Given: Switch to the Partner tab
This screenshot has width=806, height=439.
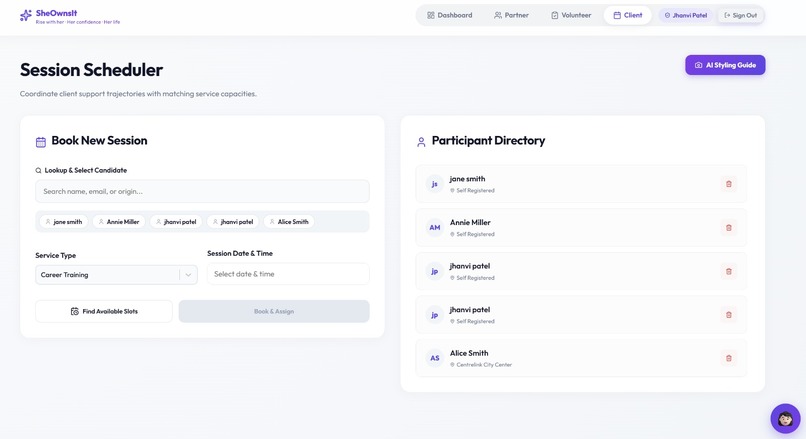Looking at the screenshot, I should (511, 15).
